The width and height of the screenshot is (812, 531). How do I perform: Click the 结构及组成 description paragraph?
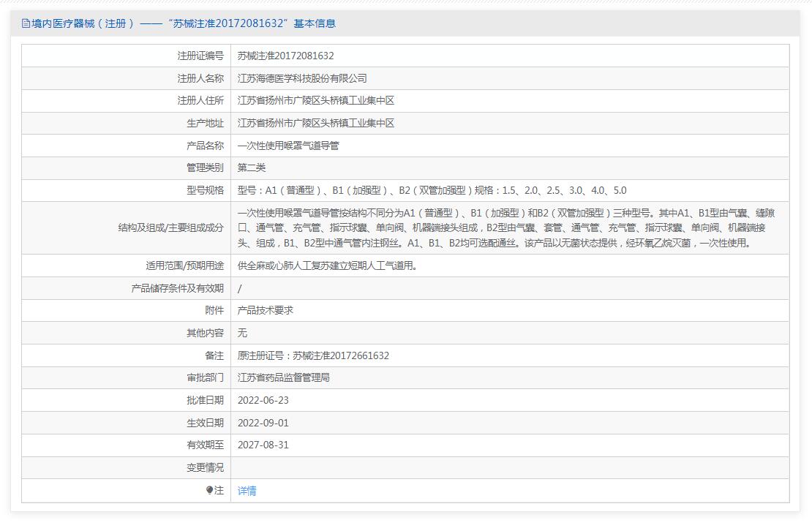(x=506, y=227)
